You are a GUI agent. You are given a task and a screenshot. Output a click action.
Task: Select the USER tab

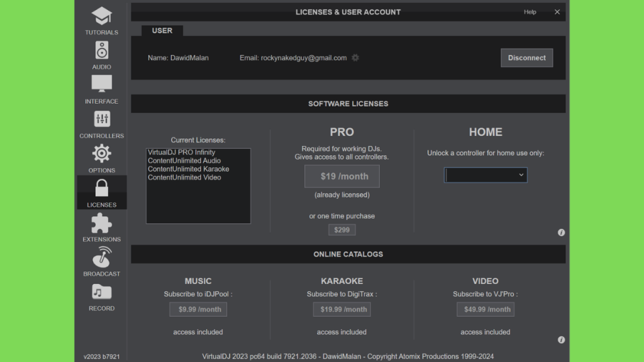[x=162, y=31]
